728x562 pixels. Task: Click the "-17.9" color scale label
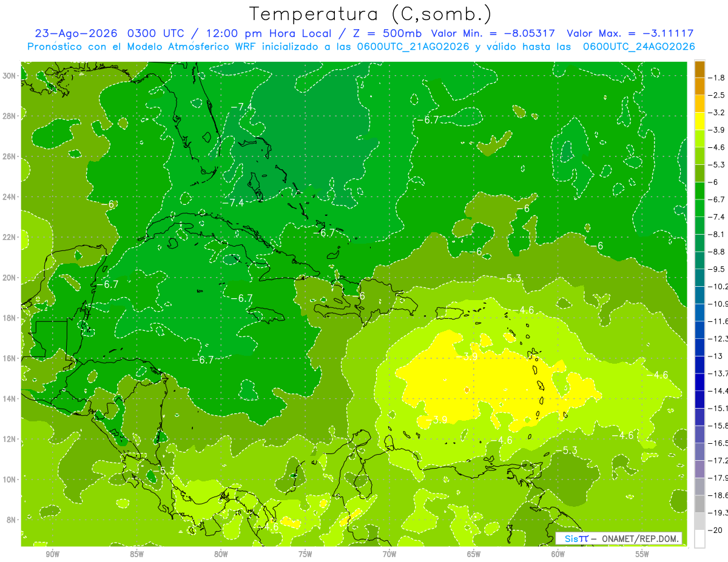(718, 478)
